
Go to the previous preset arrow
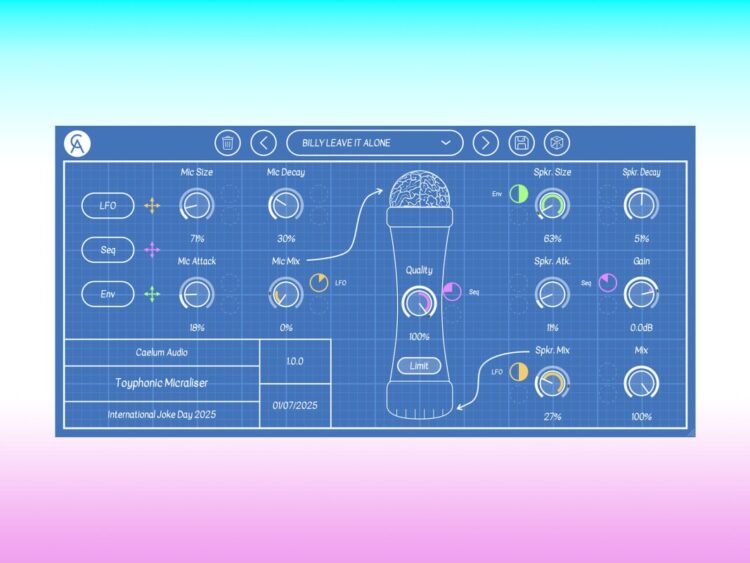(x=263, y=143)
